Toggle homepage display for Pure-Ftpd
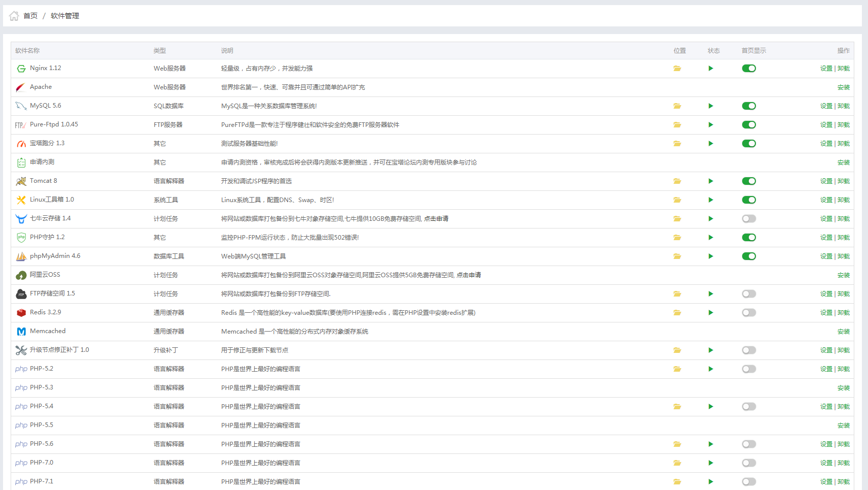The image size is (868, 490). click(x=749, y=125)
